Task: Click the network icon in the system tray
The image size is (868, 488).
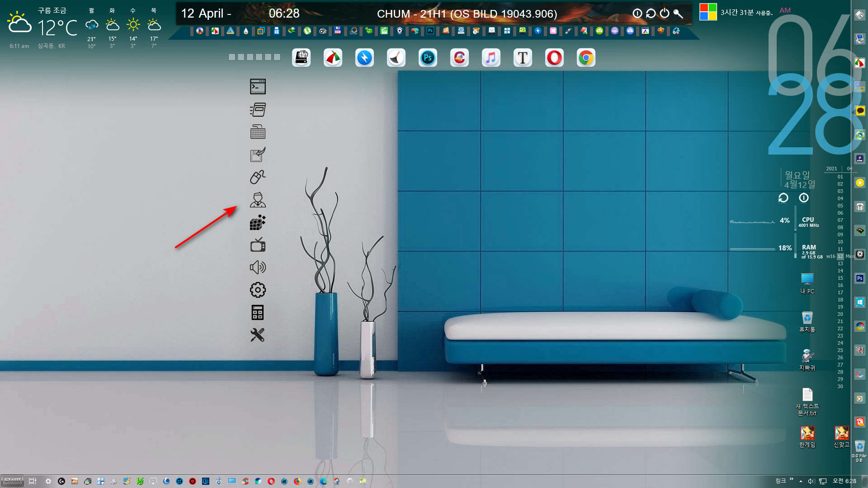Action: point(823,481)
